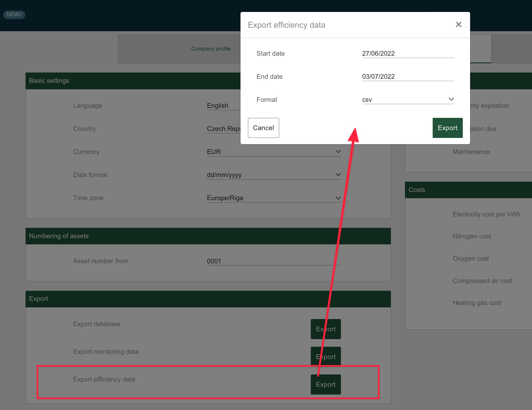
Task: Close the Export efficiency data dialog
Action: [458, 25]
